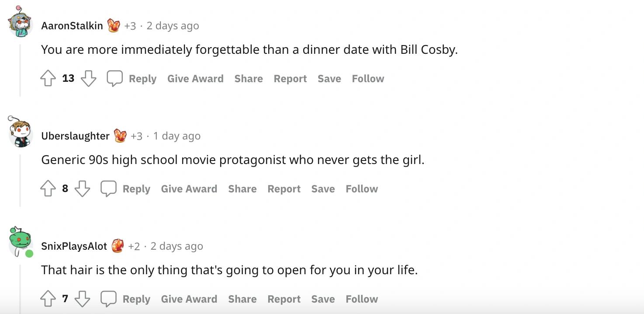This screenshot has width=644, height=314.
Task: Upvote Uberslaughter's comment
Action: click(x=48, y=189)
